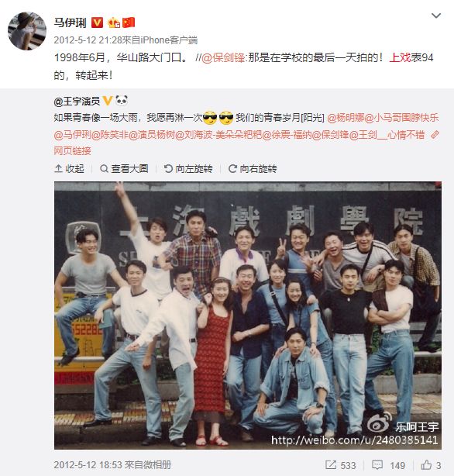Open 上戏 topic link

click(400, 57)
